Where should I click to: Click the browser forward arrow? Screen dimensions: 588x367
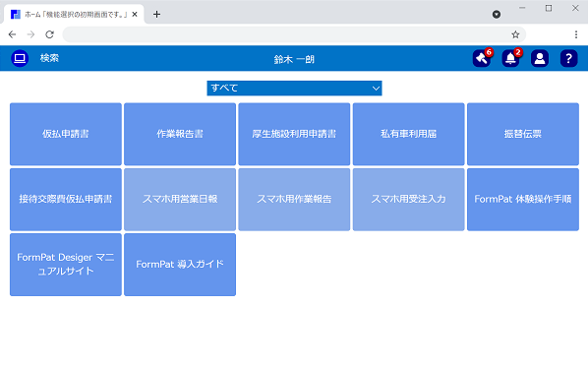pos(30,34)
